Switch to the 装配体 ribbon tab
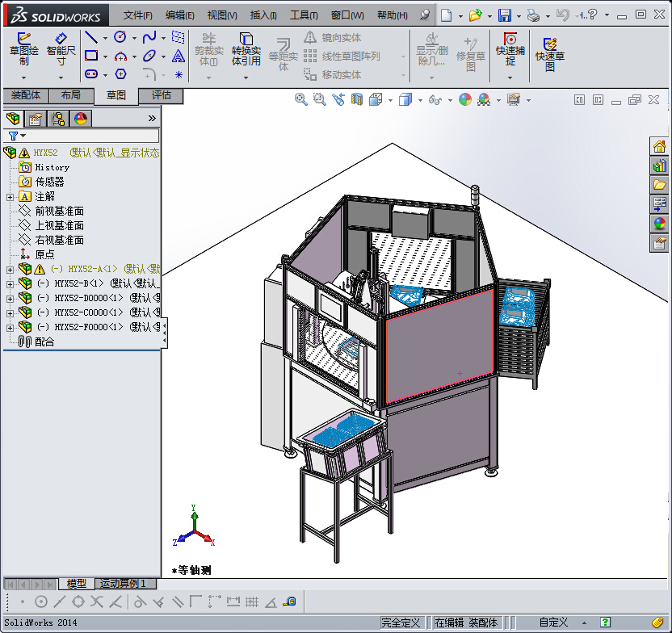This screenshot has height=633, width=672. (x=26, y=95)
